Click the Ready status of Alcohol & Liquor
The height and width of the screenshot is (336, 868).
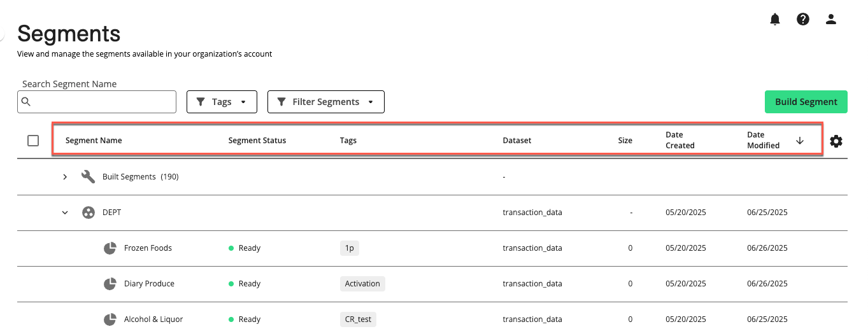245,319
